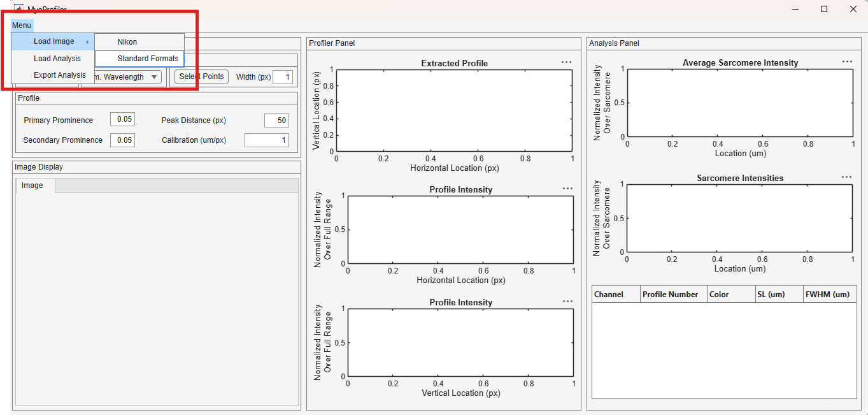
Task: Click the FWHM (um) column header
Action: click(830, 295)
